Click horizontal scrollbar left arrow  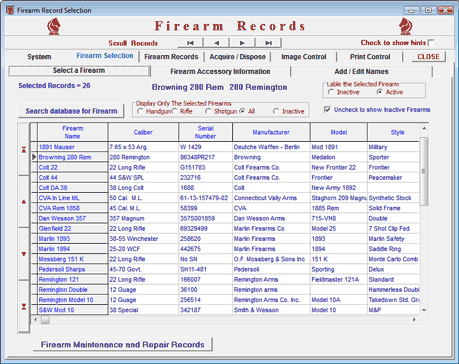pyautogui.click(x=36, y=319)
